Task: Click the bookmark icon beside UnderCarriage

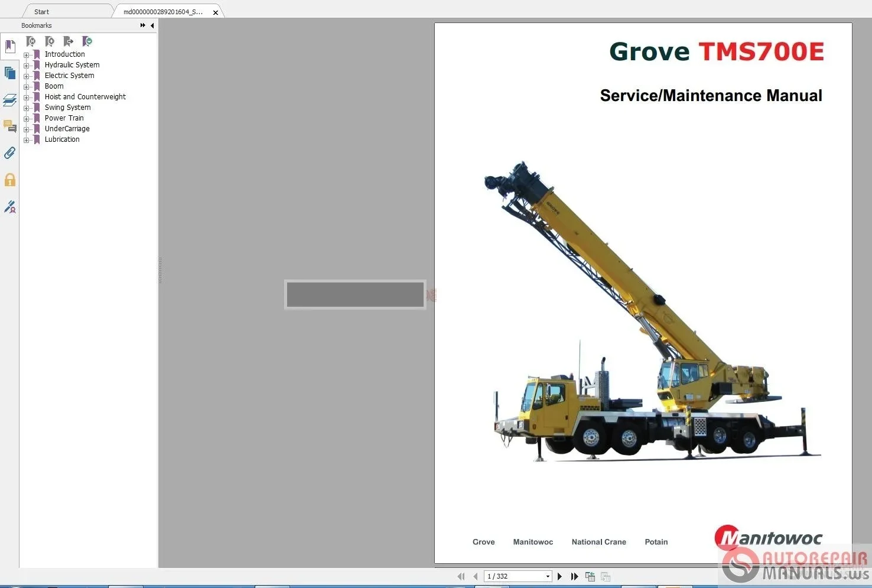Action: coord(37,129)
